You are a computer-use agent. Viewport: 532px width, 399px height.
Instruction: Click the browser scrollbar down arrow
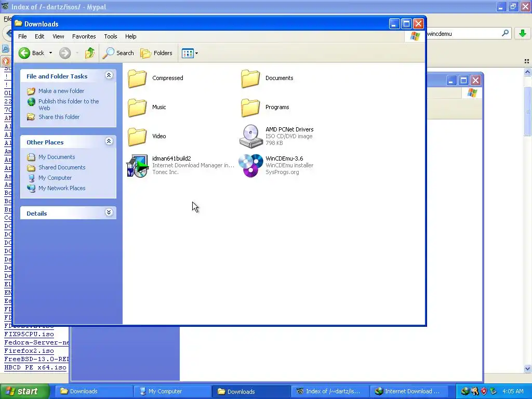coord(527,368)
